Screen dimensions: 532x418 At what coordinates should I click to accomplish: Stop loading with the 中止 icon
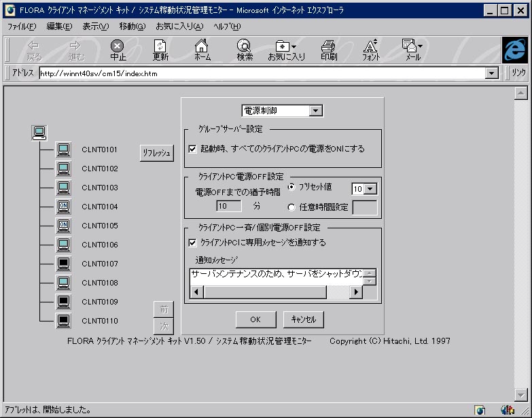[x=118, y=50]
